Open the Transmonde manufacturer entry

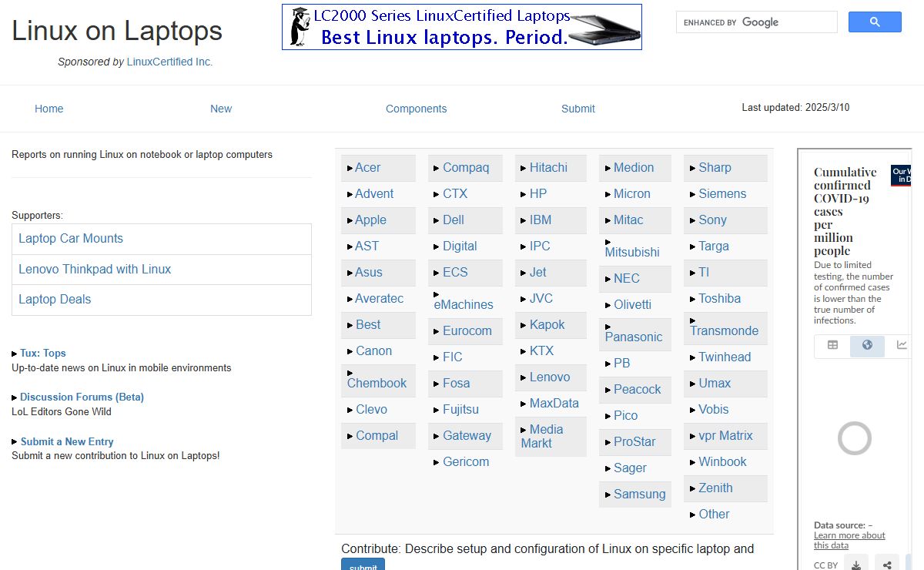click(724, 330)
